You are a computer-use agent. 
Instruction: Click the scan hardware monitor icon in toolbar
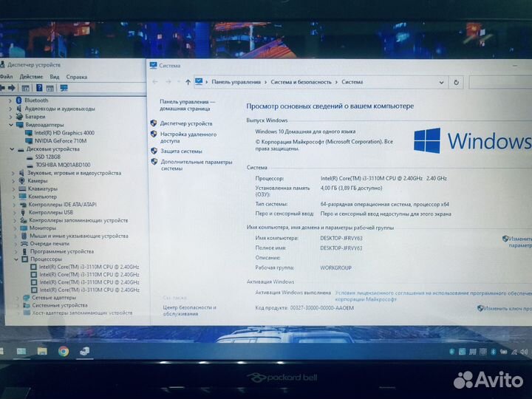tap(64, 88)
